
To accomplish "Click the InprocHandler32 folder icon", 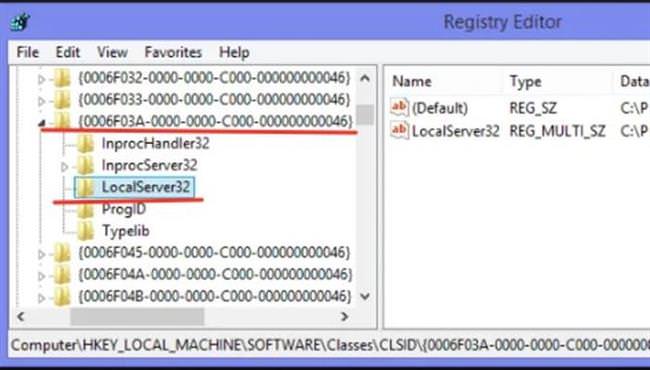I will [86, 144].
